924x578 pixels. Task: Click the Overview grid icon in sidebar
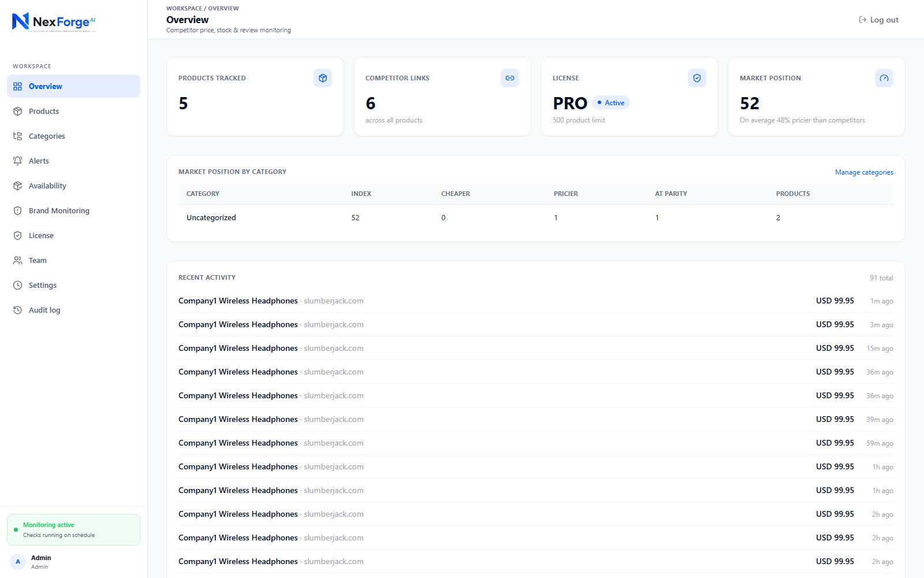click(18, 86)
